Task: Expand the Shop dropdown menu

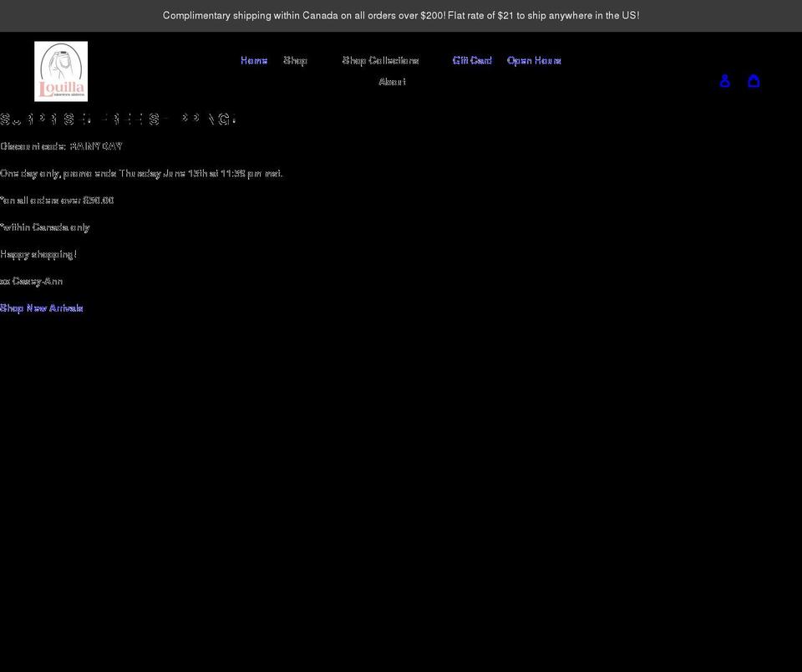Action: click(x=295, y=59)
